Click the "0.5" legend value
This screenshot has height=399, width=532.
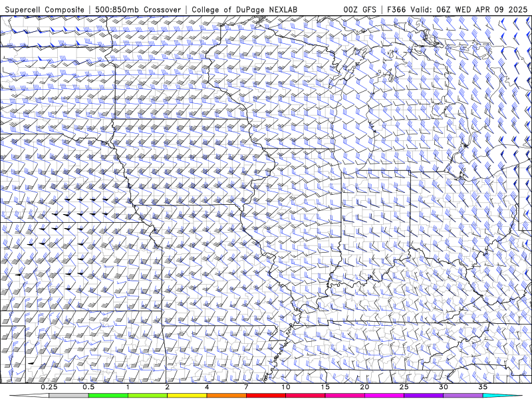click(x=88, y=387)
